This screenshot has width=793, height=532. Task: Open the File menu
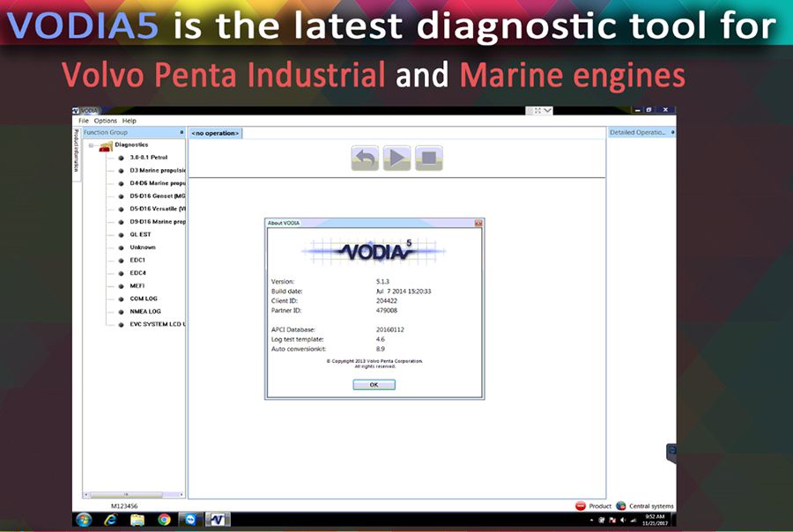click(84, 121)
